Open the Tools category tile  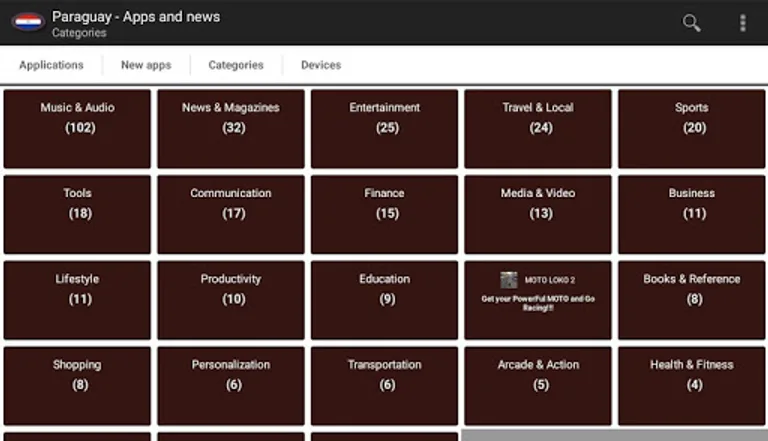[x=77, y=215]
